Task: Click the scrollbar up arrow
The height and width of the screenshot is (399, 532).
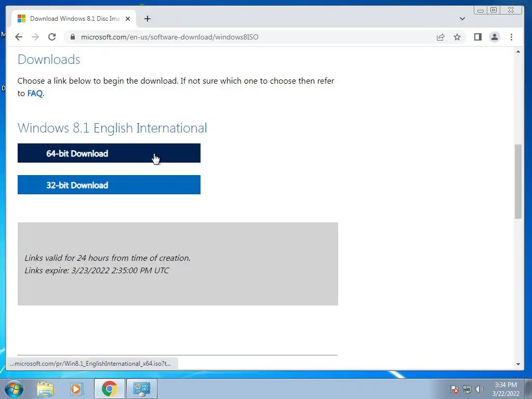Action: (x=518, y=51)
